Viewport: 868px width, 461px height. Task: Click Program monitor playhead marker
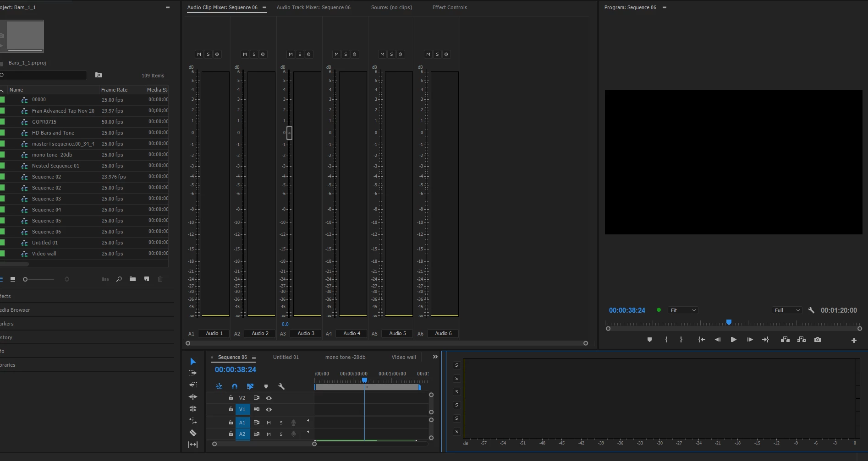(729, 322)
